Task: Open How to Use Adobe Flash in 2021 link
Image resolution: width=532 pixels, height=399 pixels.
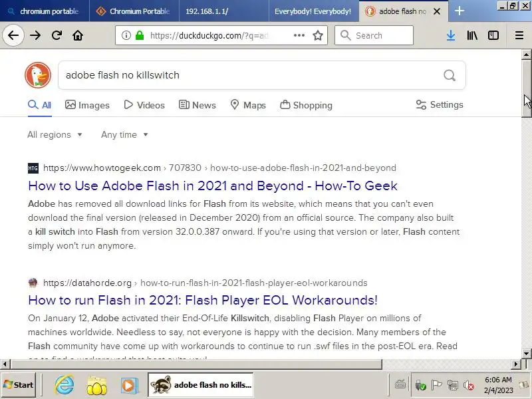Action: (213, 186)
